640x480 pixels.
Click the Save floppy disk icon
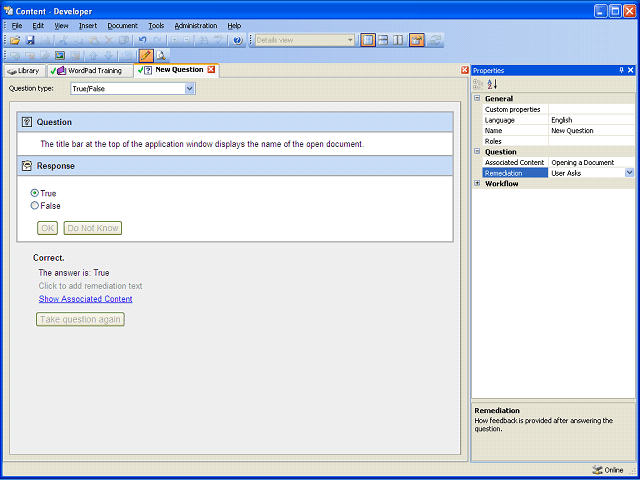tap(30, 40)
